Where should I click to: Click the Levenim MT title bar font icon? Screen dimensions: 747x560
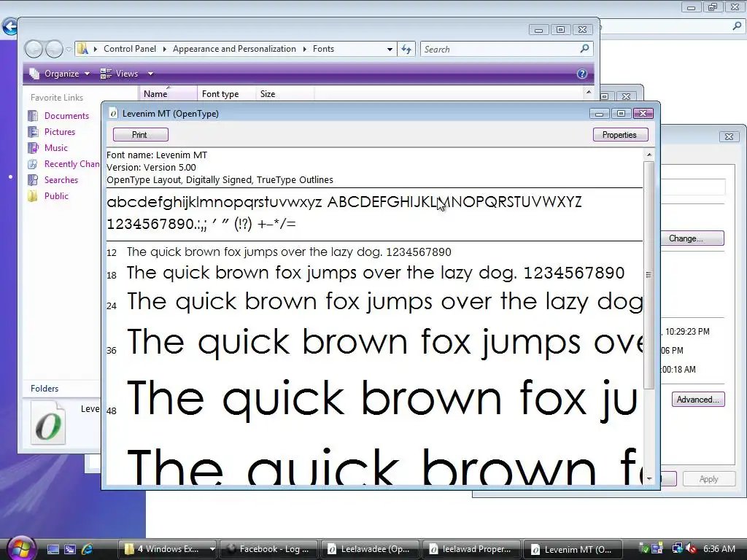tap(113, 113)
